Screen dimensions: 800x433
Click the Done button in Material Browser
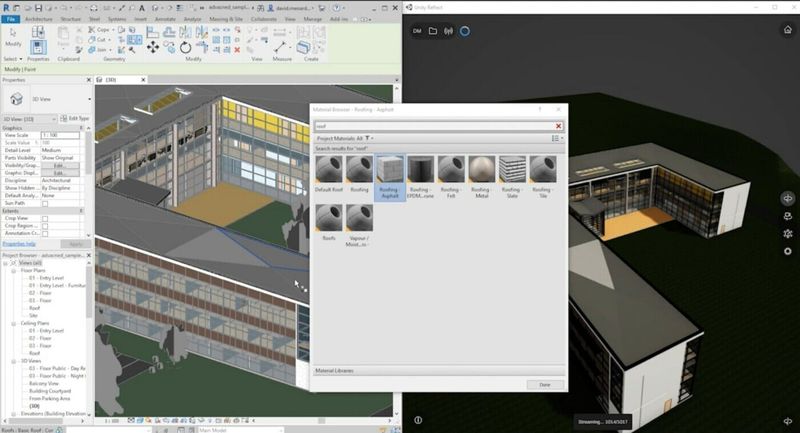[x=545, y=385]
